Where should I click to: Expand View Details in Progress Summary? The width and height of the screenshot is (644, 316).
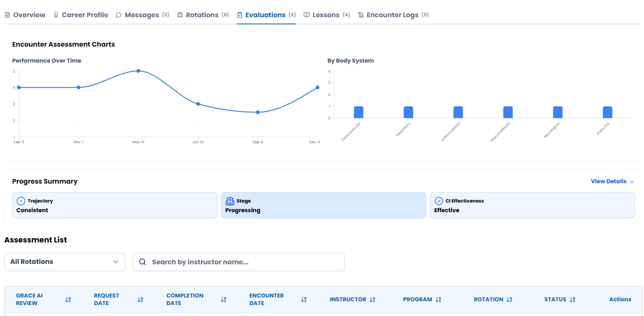(612, 182)
